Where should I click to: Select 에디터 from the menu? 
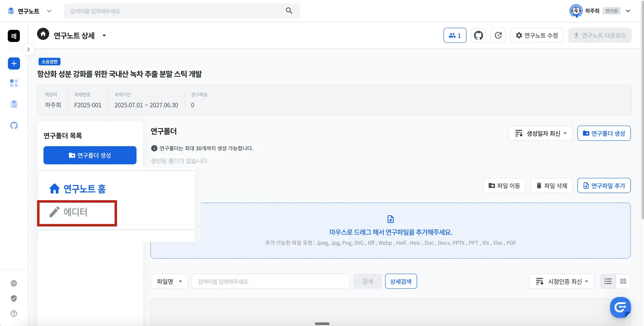click(x=76, y=212)
